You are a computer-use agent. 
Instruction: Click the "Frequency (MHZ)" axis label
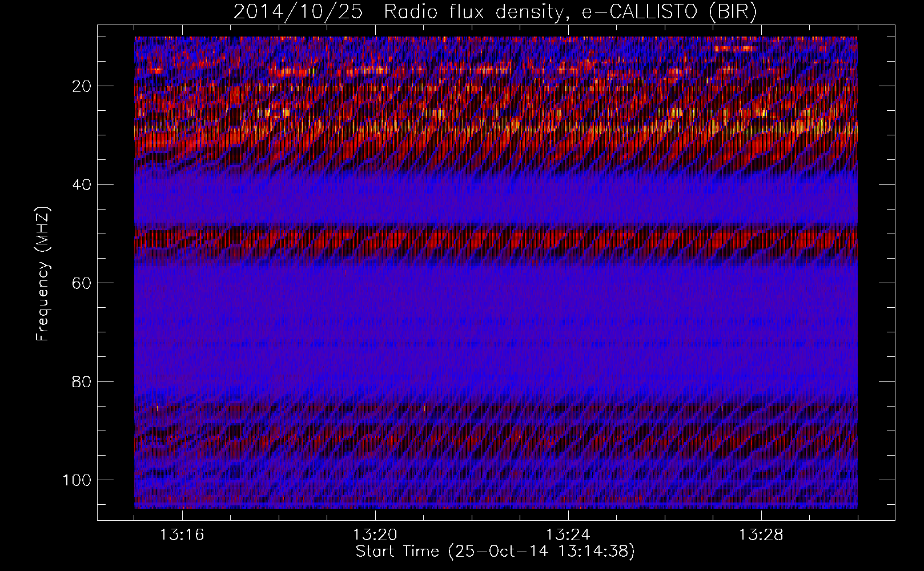[43, 274]
